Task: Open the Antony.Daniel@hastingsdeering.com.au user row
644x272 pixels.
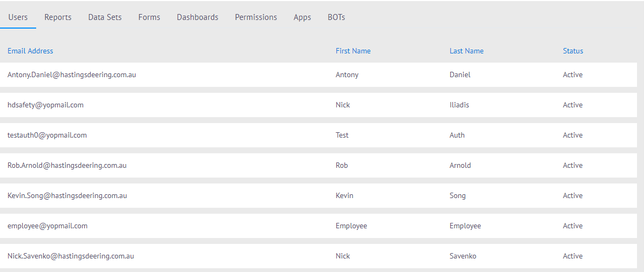Action: click(x=72, y=75)
